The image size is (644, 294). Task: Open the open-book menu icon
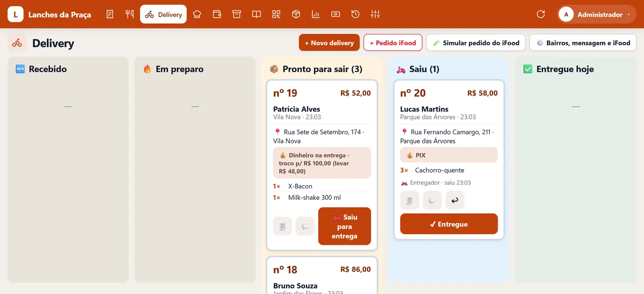point(256,14)
